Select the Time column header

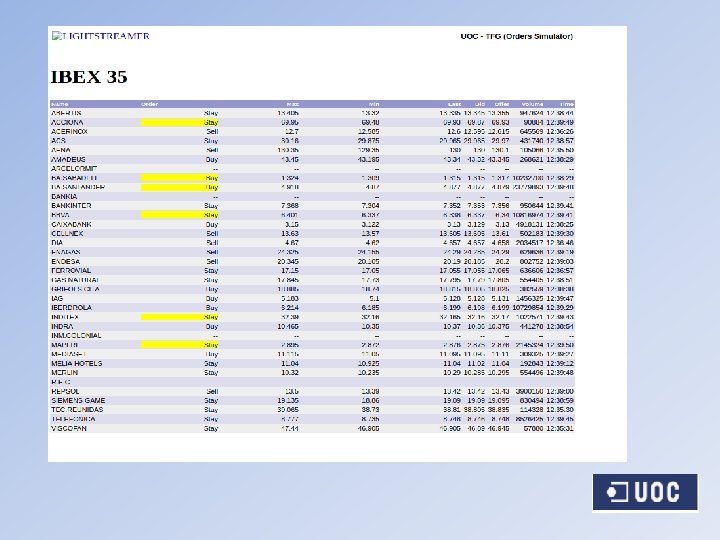567,104
